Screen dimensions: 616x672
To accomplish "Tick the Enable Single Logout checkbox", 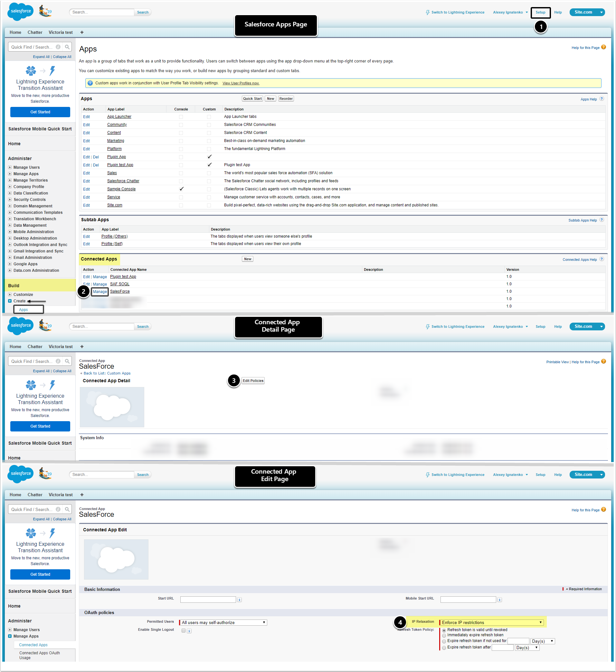I will coord(183,630).
